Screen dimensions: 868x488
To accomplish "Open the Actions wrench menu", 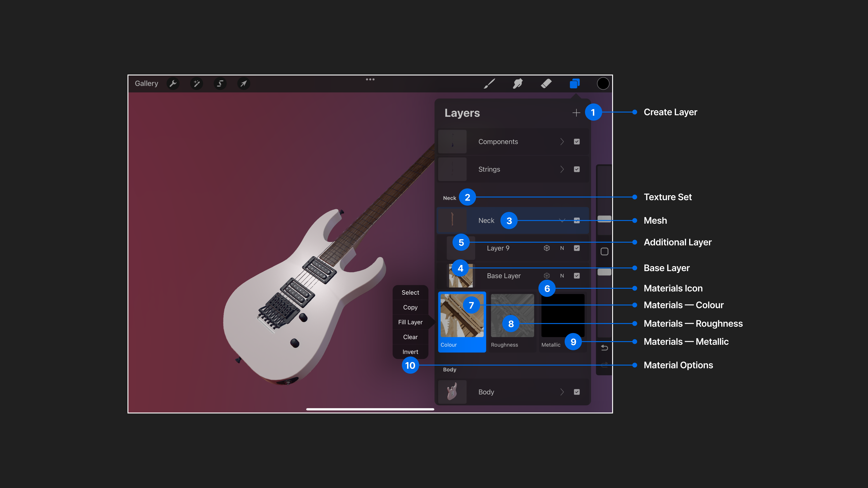I will [x=173, y=84].
